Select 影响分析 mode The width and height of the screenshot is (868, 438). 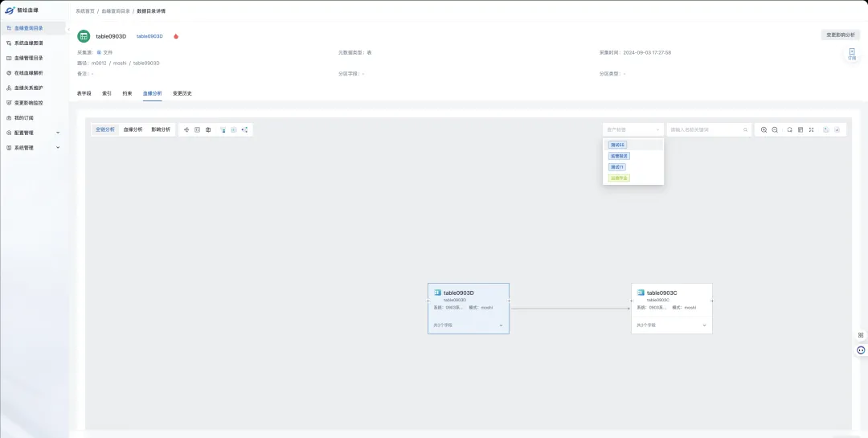[x=161, y=129]
